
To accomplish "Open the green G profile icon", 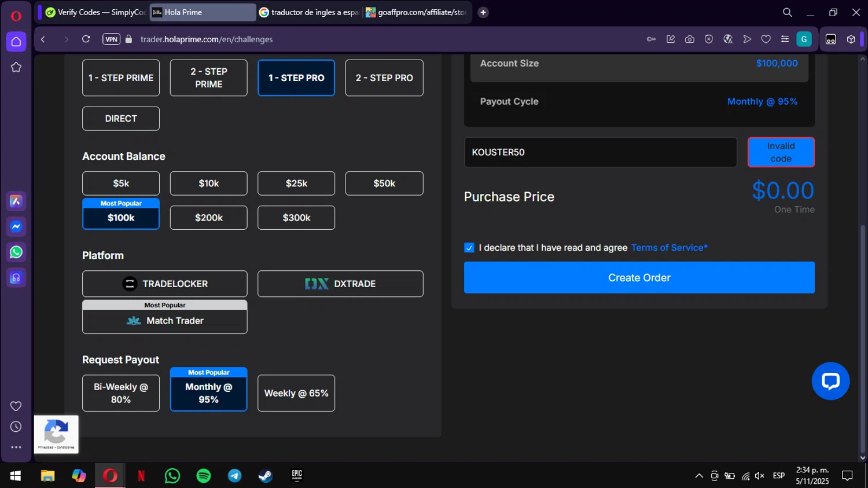I will point(804,39).
